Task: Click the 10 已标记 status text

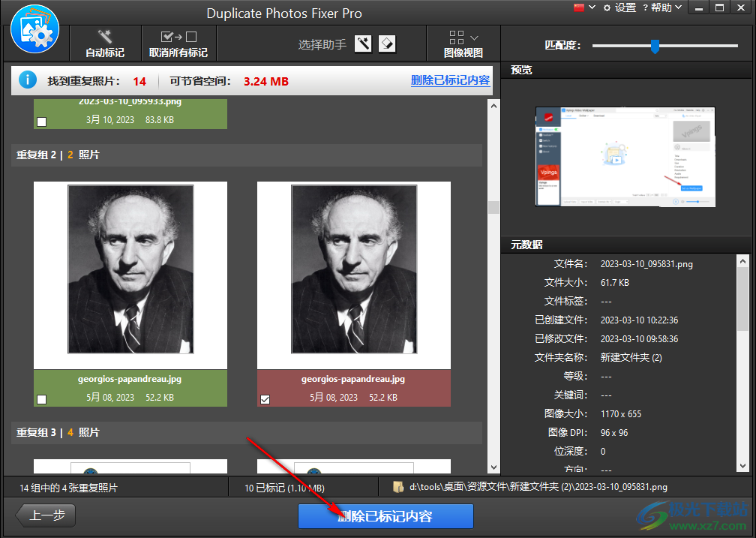Action: (284, 488)
